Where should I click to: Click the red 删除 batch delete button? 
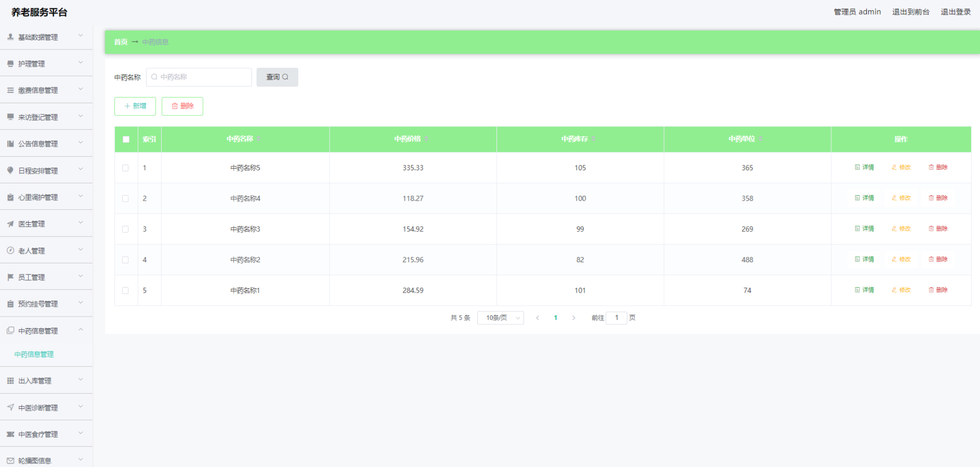click(183, 106)
